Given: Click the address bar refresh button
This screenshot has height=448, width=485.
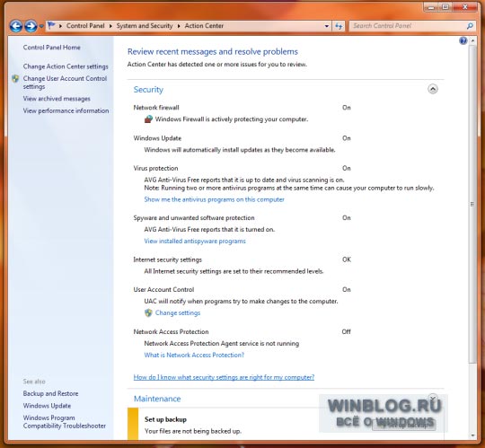Looking at the screenshot, I should pos(339,26).
